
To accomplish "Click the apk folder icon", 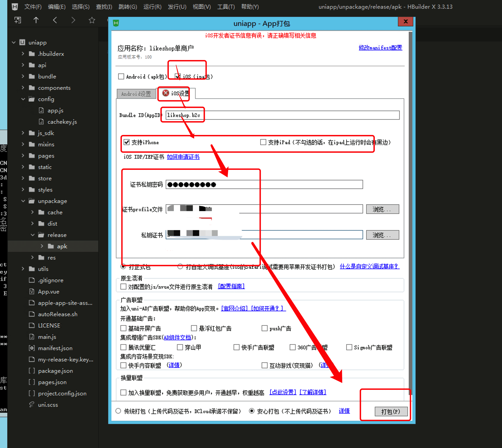I will 51,246.
